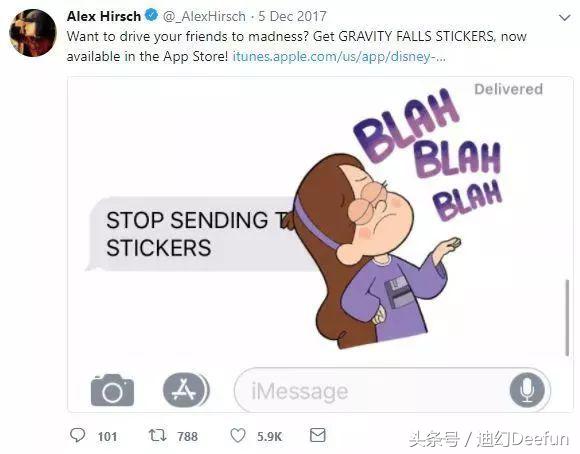
Task: Click the Alex Hirsch display name
Action: (104, 16)
